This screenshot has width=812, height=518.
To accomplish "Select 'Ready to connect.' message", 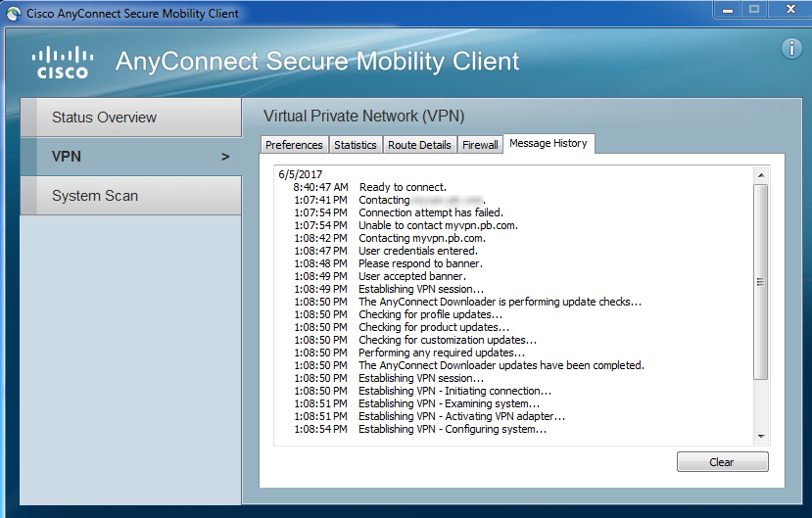I will (403, 187).
